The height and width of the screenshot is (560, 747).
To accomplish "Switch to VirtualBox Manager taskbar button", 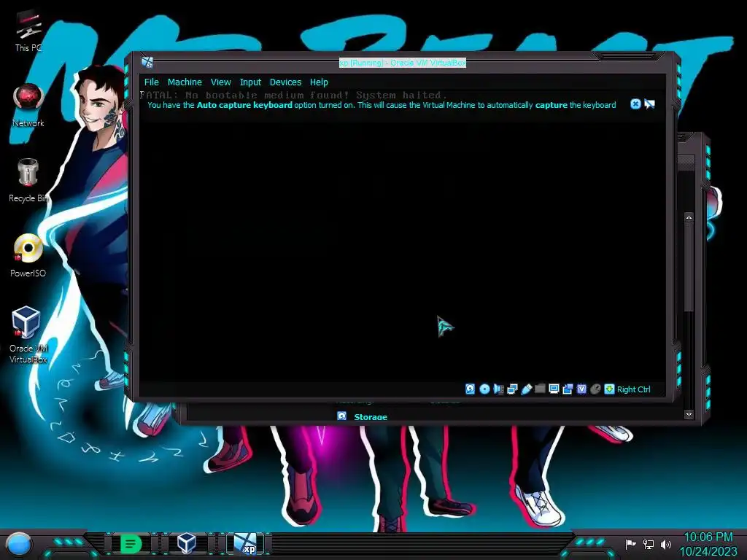I will [x=186, y=543].
